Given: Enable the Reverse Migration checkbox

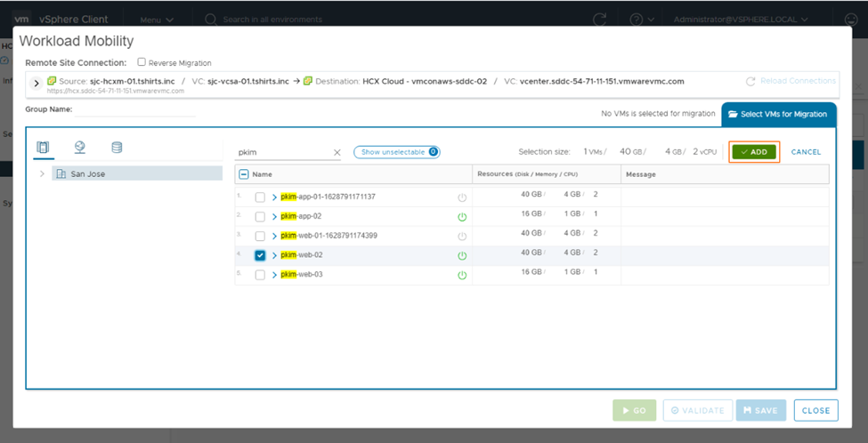Looking at the screenshot, I should point(142,63).
